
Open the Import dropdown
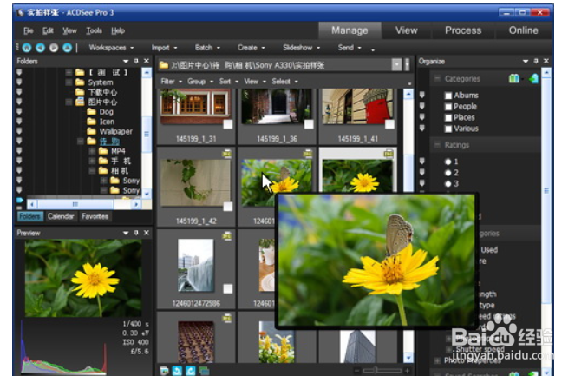[x=164, y=48]
